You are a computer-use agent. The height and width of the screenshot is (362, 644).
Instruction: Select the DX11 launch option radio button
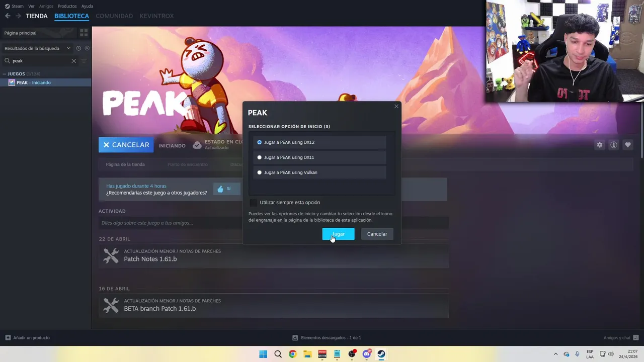[x=260, y=157]
